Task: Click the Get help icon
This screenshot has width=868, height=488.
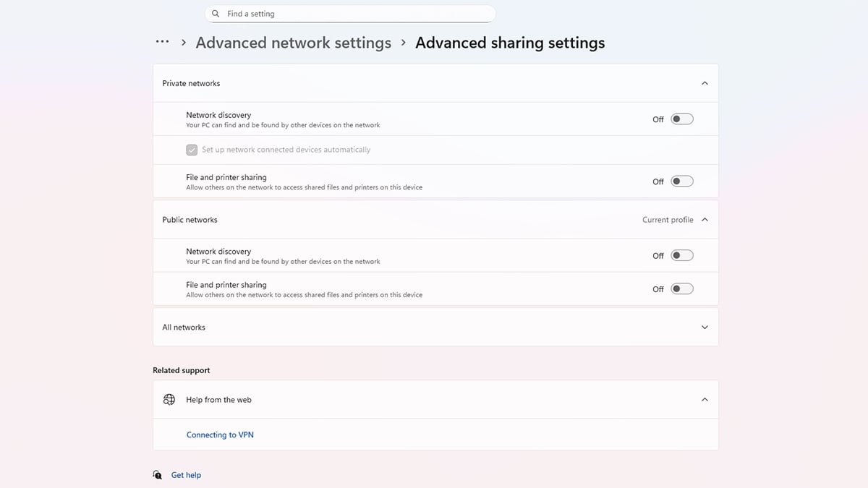Action: [x=158, y=475]
